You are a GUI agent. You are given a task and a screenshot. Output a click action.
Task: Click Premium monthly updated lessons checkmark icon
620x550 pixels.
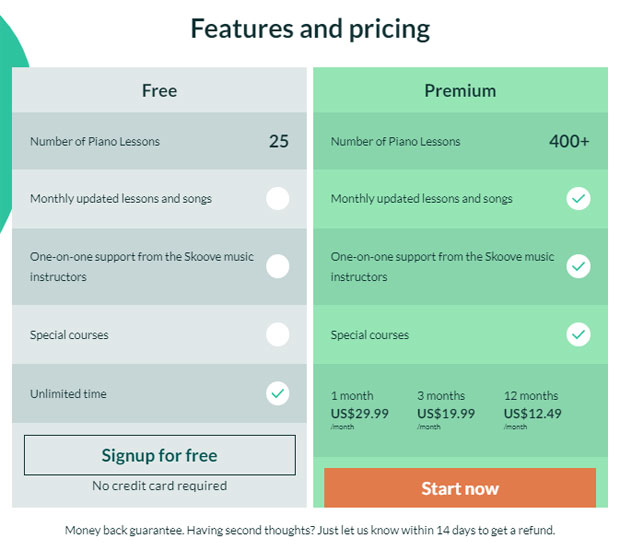tap(578, 198)
